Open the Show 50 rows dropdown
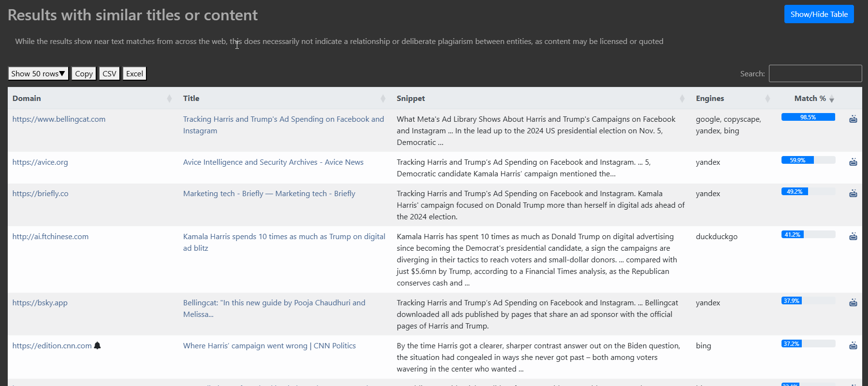 click(x=38, y=73)
